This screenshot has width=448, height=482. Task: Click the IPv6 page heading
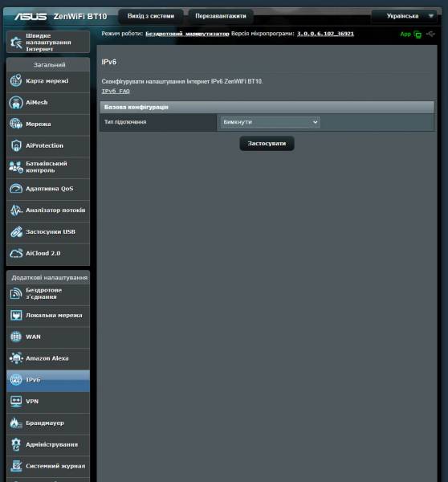pyautogui.click(x=108, y=62)
